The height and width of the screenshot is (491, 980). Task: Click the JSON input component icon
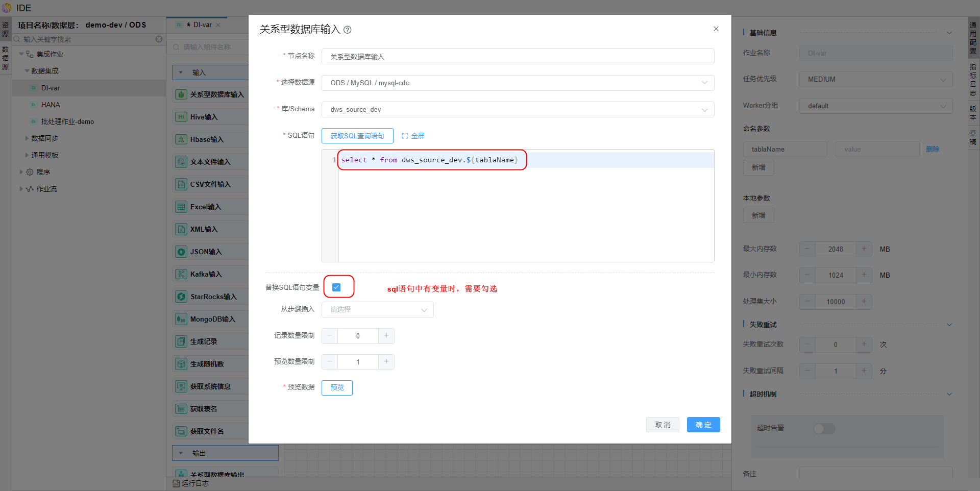tap(181, 252)
